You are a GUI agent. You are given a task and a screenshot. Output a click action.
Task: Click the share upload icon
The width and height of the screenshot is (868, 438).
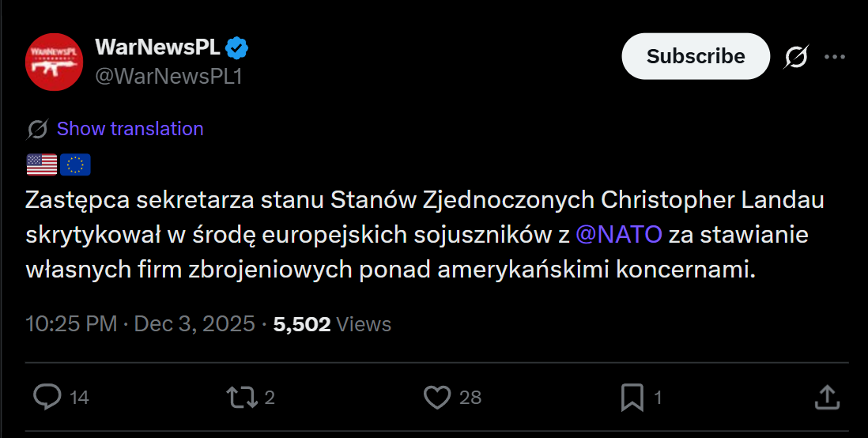pos(826,396)
